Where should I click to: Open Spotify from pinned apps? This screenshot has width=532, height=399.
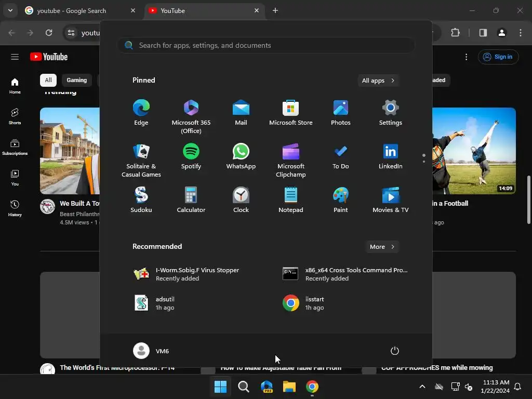click(191, 156)
